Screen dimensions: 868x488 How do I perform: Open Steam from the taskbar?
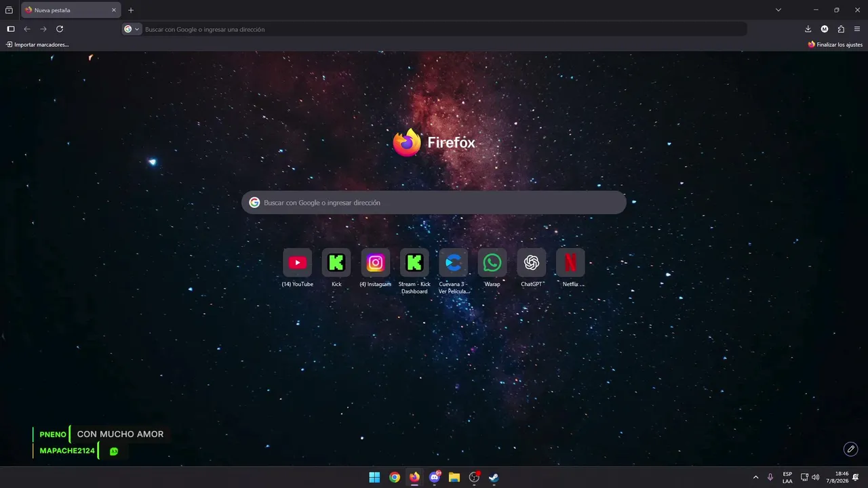click(494, 477)
